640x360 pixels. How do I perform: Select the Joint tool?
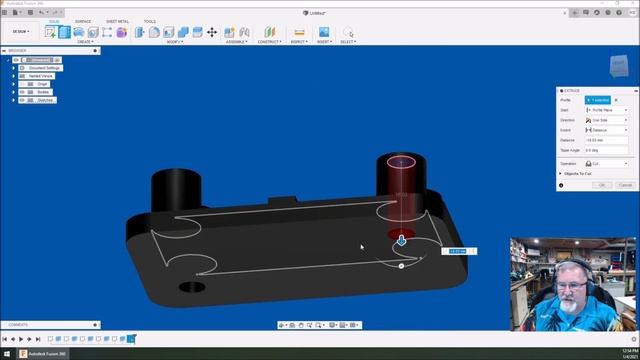[x=244, y=32]
